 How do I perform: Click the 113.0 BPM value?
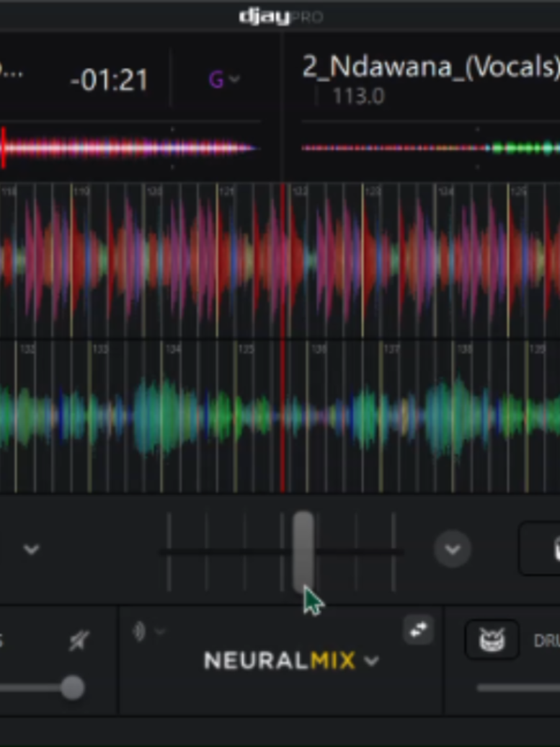358,97
